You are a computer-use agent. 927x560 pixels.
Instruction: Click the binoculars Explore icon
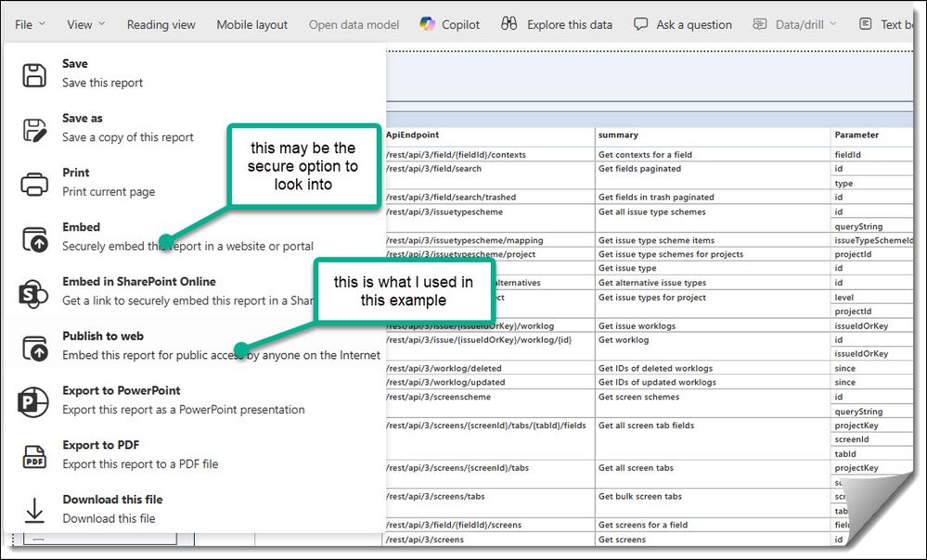(509, 23)
